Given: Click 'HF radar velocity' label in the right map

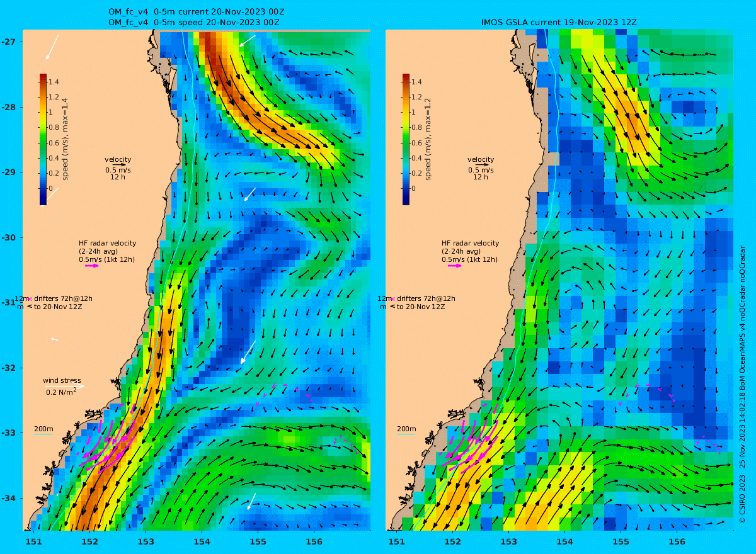Looking at the screenshot, I should click(470, 243).
